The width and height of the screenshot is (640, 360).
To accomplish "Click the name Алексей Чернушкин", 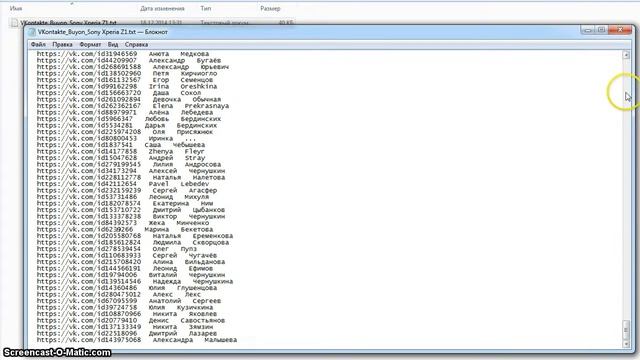I will [187, 171].
